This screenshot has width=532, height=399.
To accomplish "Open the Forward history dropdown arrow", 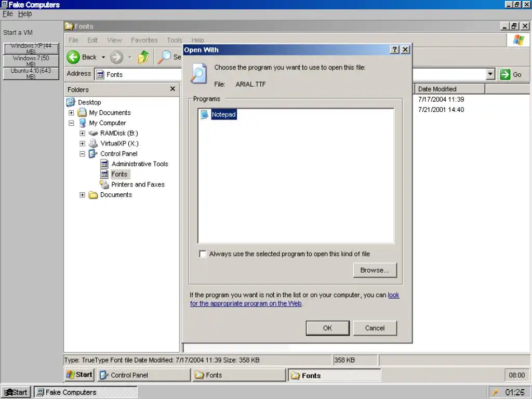I will point(129,57).
